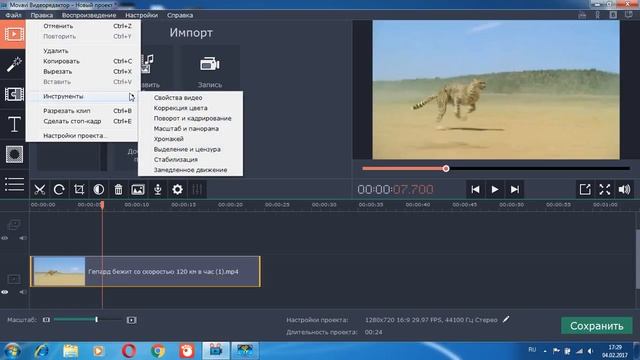Skip to previous frame
Viewport: 640px width, 360px height.
(476, 189)
